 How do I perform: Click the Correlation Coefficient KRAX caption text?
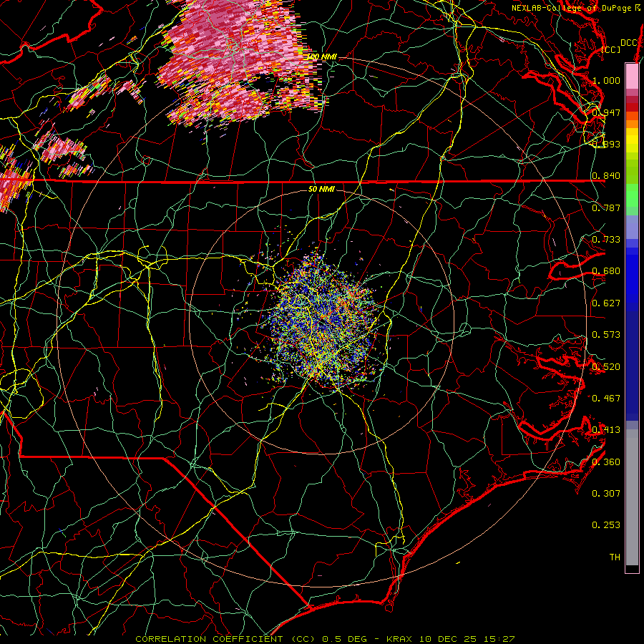point(325,639)
